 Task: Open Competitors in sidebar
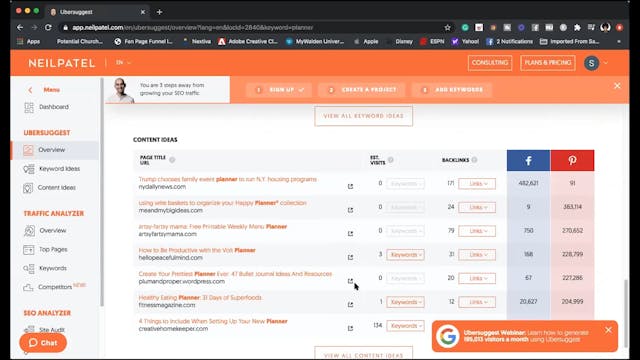pyautogui.click(x=55, y=287)
